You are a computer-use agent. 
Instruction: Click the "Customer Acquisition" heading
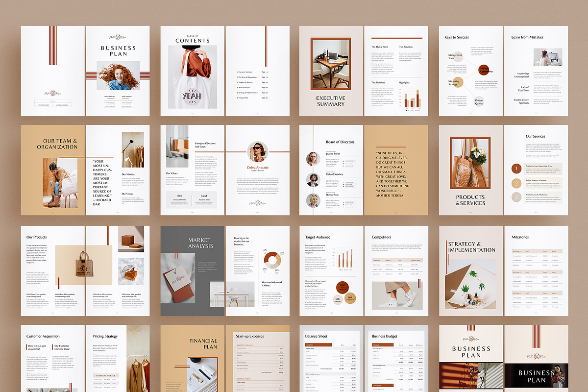click(43, 336)
